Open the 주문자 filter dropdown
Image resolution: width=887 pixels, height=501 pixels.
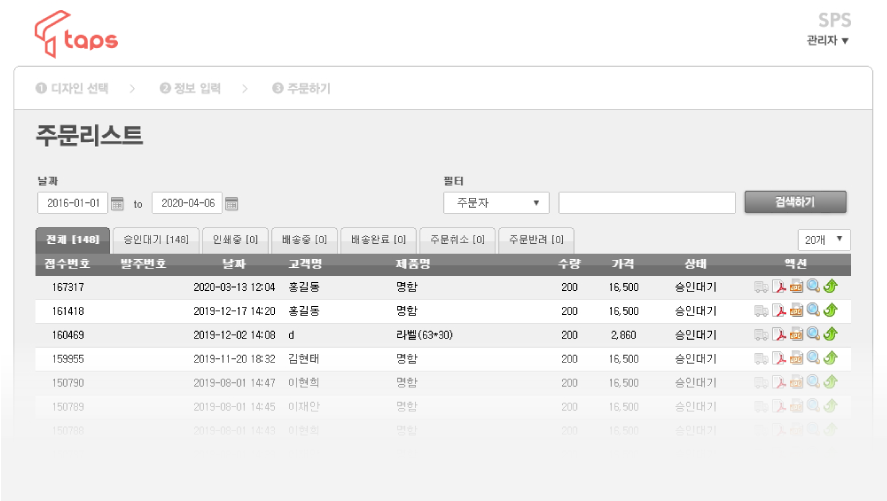(496, 202)
